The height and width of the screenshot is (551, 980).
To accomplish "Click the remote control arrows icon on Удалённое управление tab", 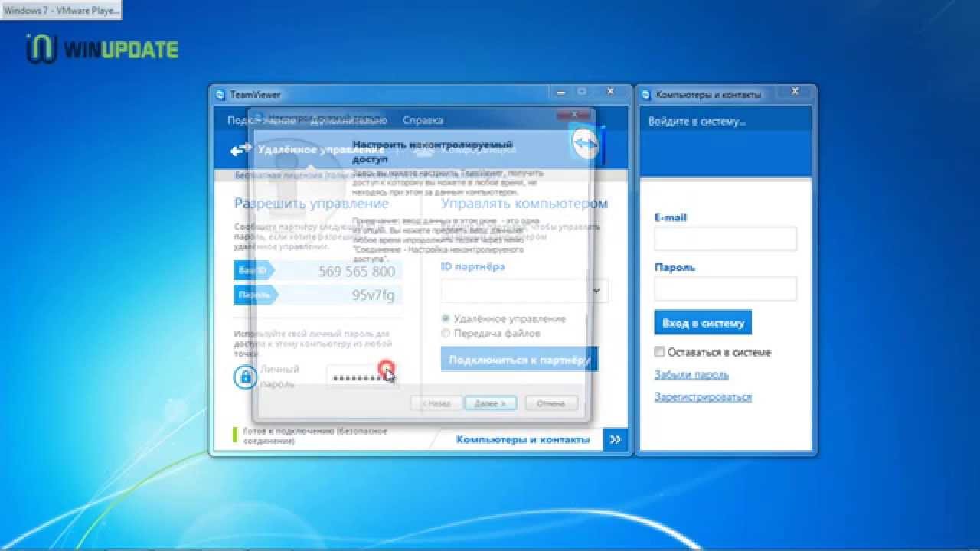I will tap(240, 150).
